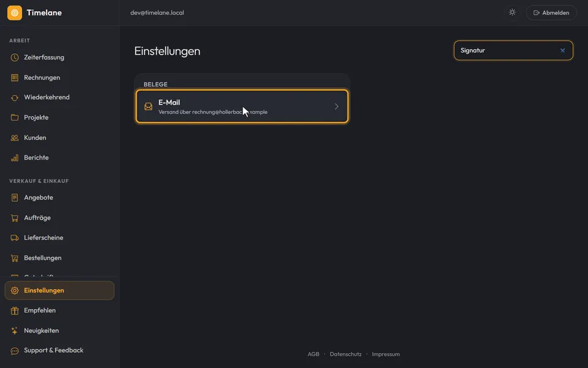Screen dimensions: 588x368
Task: Open Support & Feedback in sidebar
Action: [x=59, y=350]
